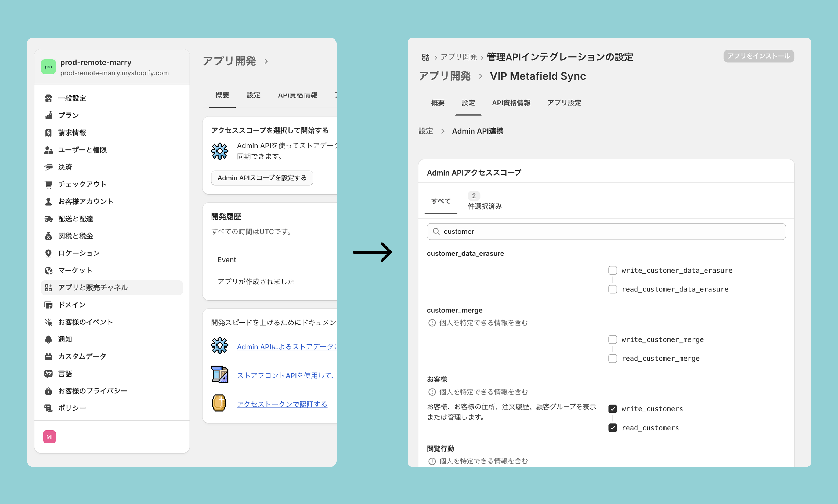Click the chevron next to the アプリ開発 heading
Viewport: 838px width, 504px height.
[266, 61]
